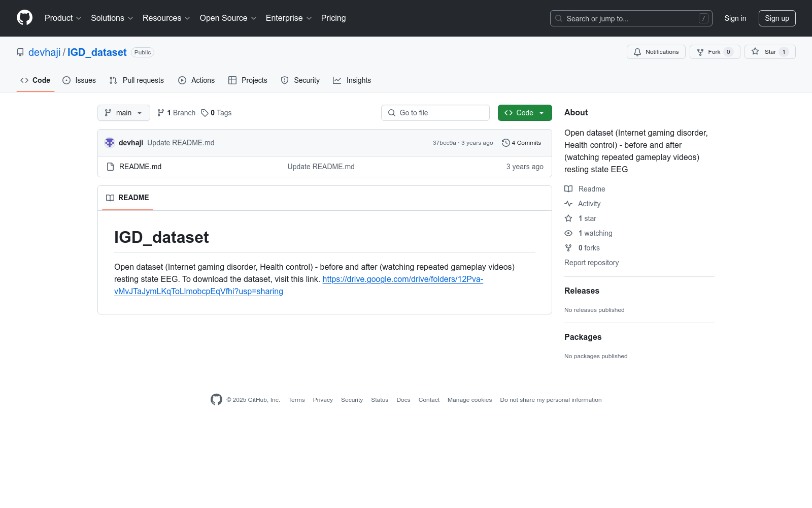Open the Releases section heading
This screenshot has width=812, height=508.
tap(582, 291)
